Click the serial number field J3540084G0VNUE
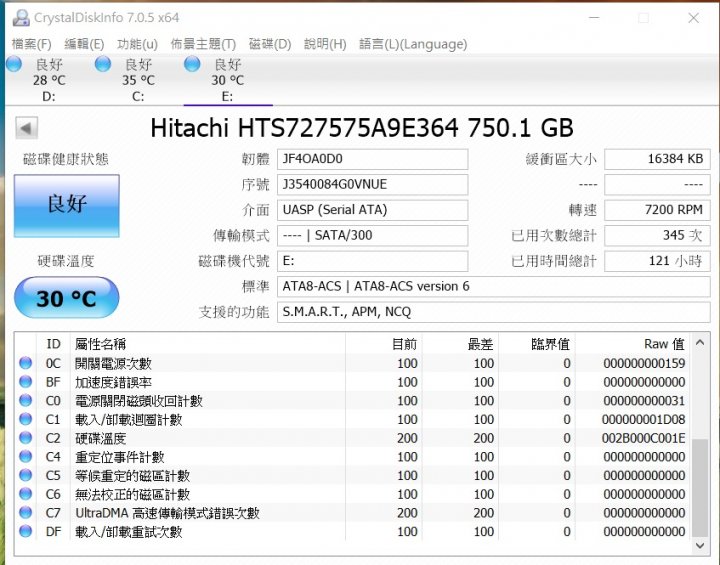 tap(372, 185)
